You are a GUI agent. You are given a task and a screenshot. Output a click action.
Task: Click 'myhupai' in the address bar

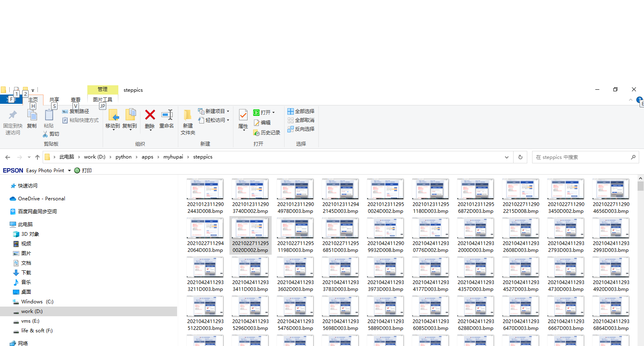point(173,157)
